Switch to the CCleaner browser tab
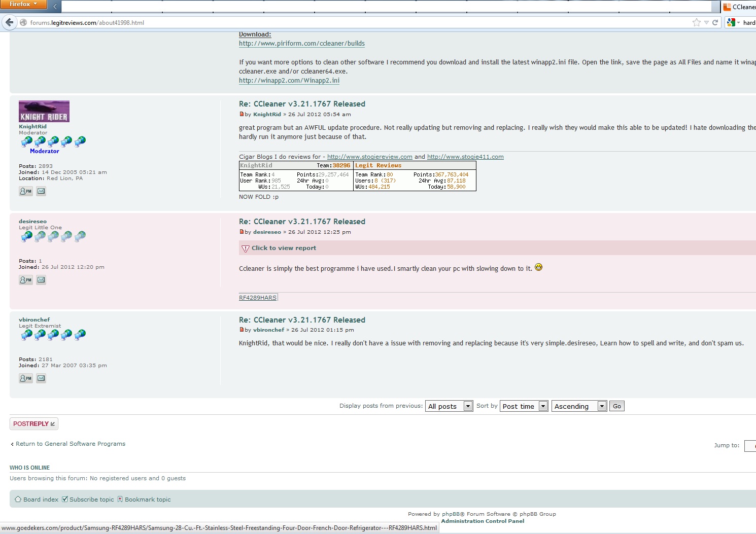Viewport: 756px width, 534px height. (740, 7)
